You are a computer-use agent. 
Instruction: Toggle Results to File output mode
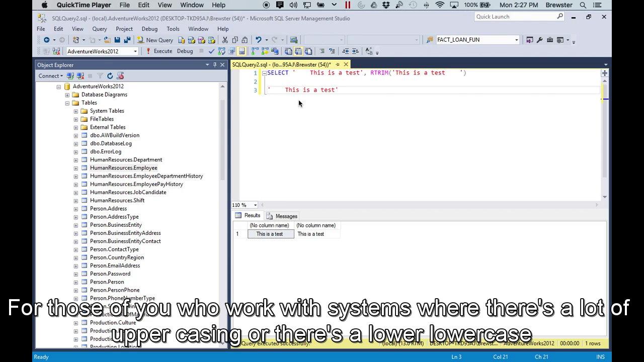coord(308,51)
